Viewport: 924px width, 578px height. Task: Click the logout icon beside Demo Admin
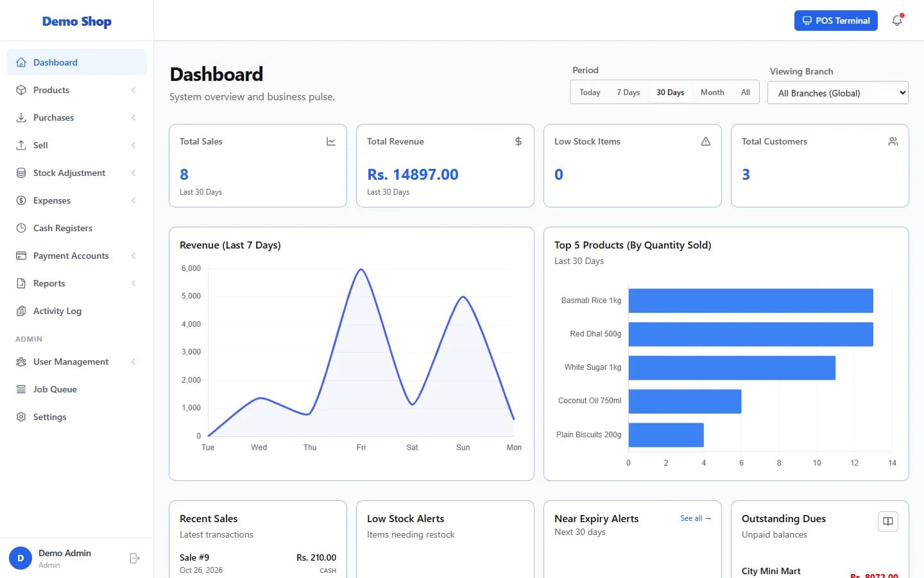point(135,558)
